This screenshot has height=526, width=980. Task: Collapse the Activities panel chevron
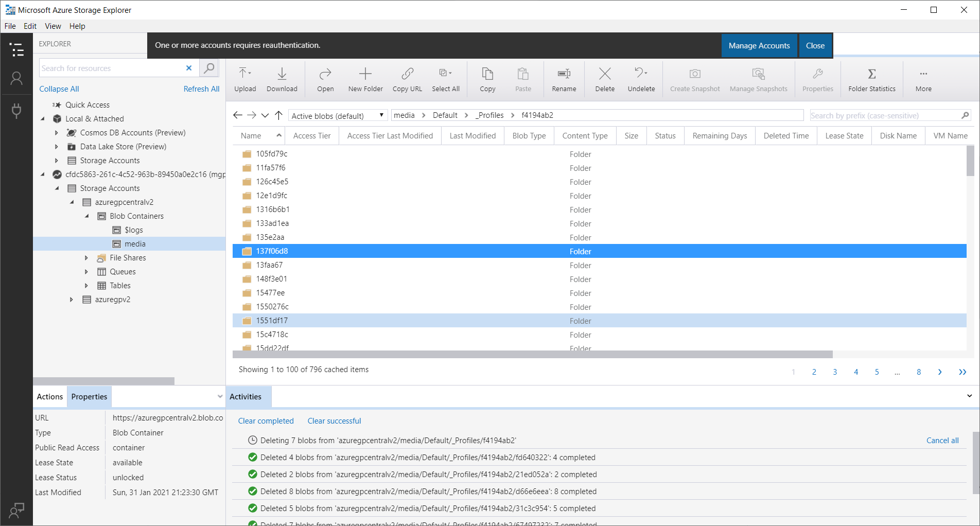coord(969,396)
